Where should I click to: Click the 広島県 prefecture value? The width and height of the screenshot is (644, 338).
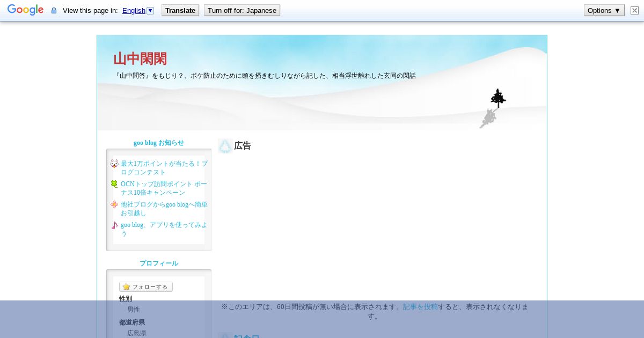click(137, 333)
